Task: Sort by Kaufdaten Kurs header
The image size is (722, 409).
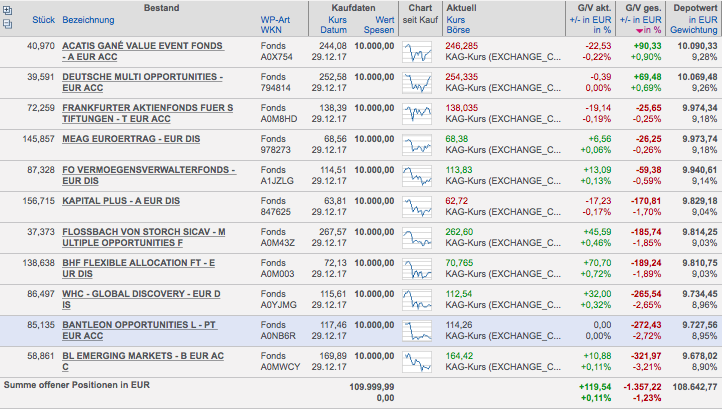Action: pyautogui.click(x=338, y=20)
